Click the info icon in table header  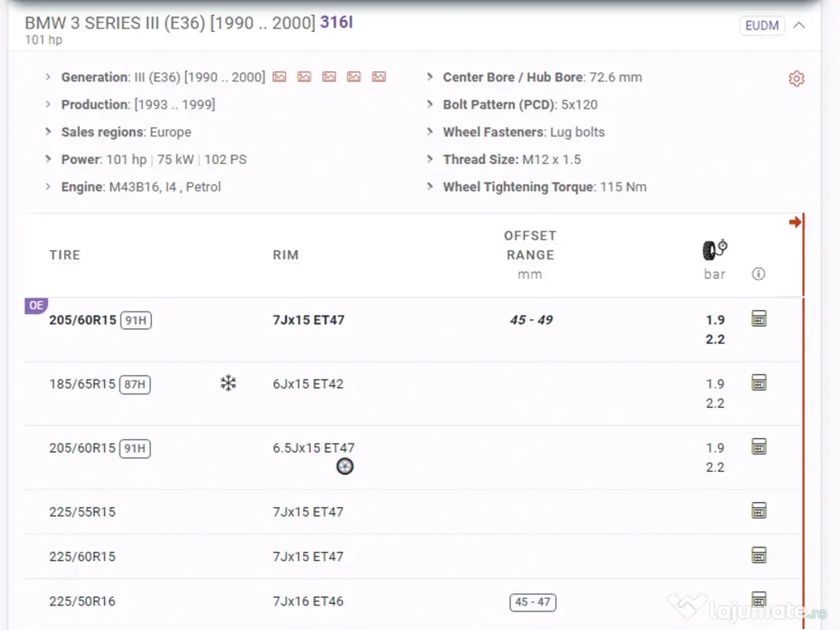click(758, 274)
